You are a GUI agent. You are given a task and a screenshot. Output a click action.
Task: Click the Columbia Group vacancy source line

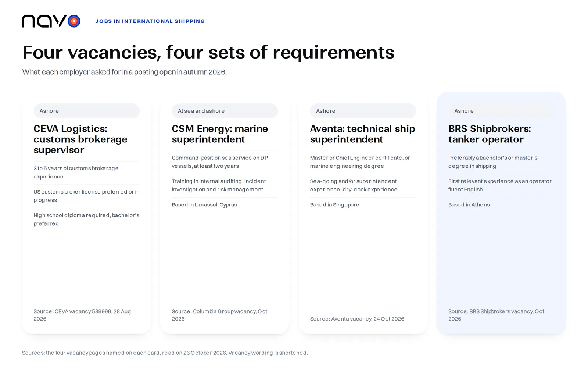[219, 315]
